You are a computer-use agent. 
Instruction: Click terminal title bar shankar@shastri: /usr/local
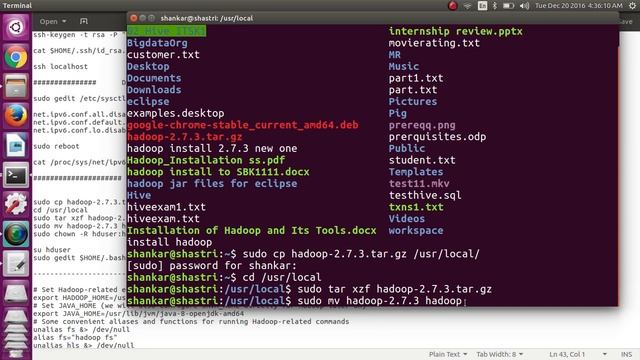pyautogui.click(x=207, y=18)
